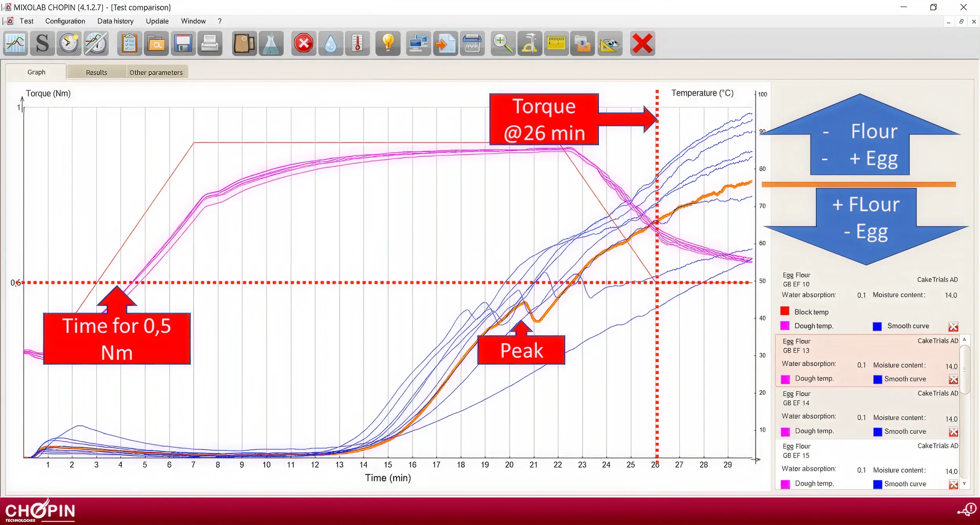
Task: Click the calendar scanner toolbar icon
Action: (x=472, y=43)
